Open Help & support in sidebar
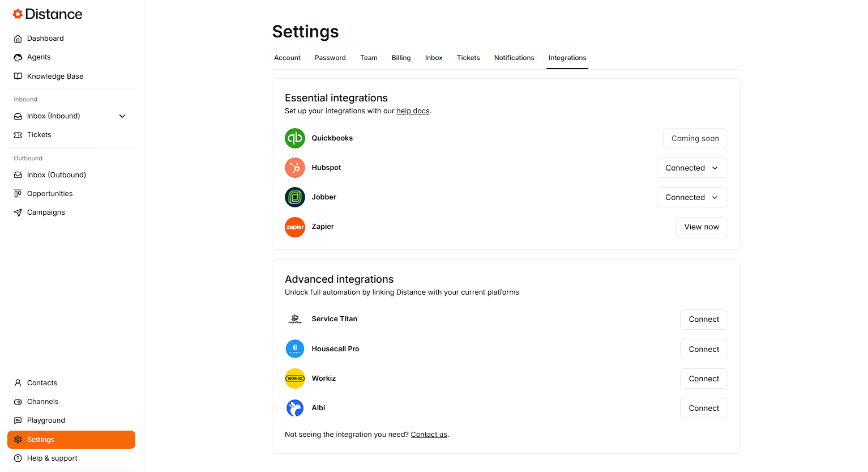 [x=52, y=458]
